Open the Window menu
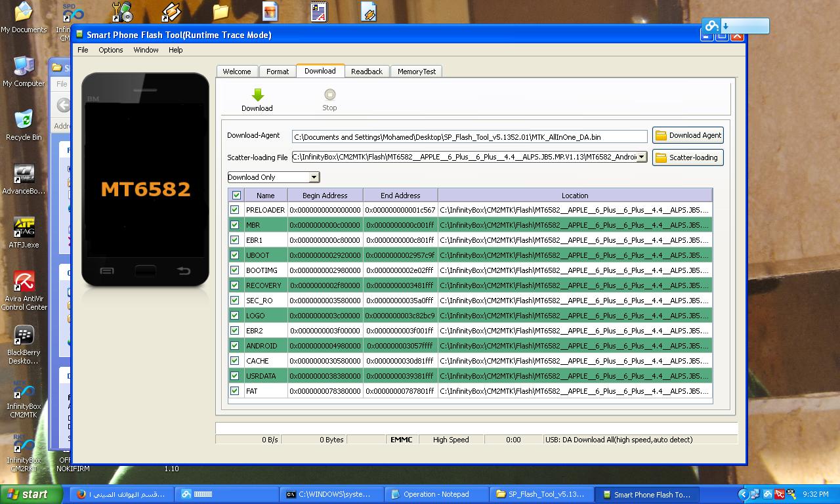Image resolution: width=840 pixels, height=504 pixels. click(146, 50)
